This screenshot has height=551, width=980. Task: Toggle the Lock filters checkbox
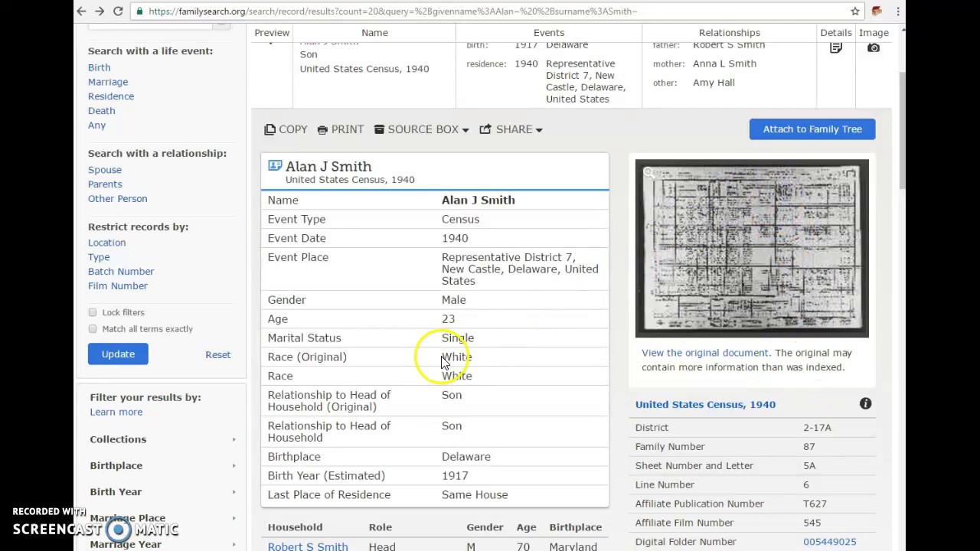point(93,312)
